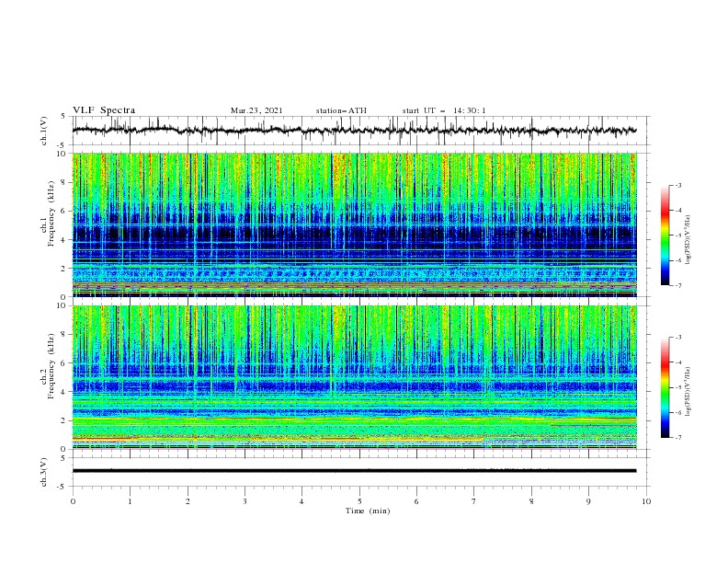This screenshot has height=563, width=728.
Task: Select the "ch.2 Frequency (kHz)" axis label
Action: [x=48, y=365]
